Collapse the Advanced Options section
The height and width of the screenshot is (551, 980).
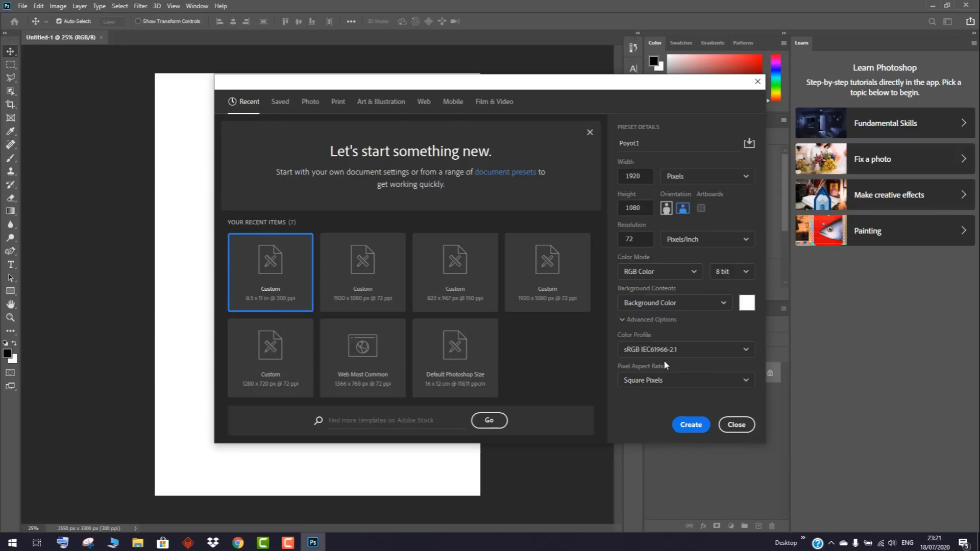click(x=648, y=320)
